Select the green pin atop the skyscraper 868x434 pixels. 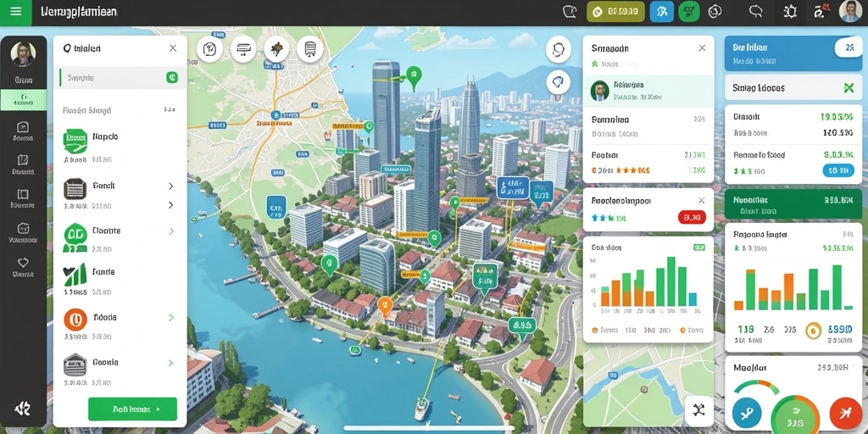pyautogui.click(x=414, y=77)
